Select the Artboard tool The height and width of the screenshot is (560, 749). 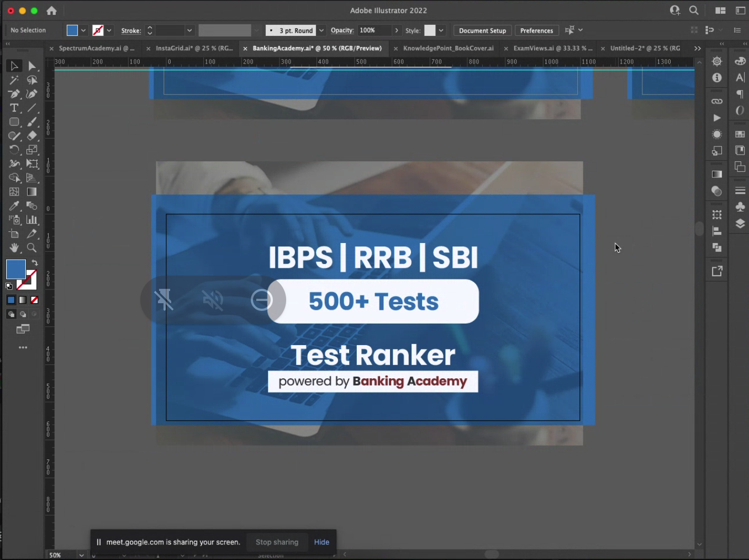(x=14, y=234)
